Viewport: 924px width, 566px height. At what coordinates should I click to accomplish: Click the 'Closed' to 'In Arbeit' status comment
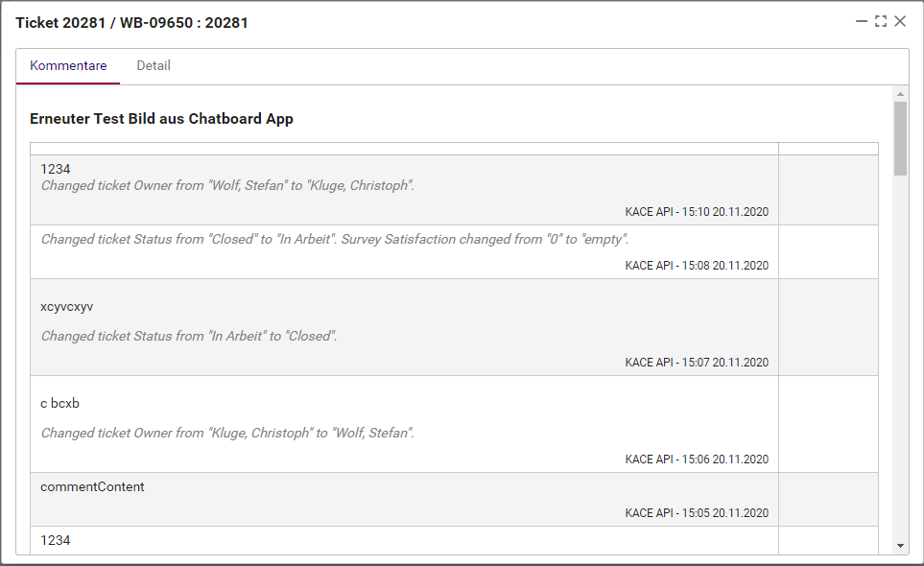click(x=335, y=239)
